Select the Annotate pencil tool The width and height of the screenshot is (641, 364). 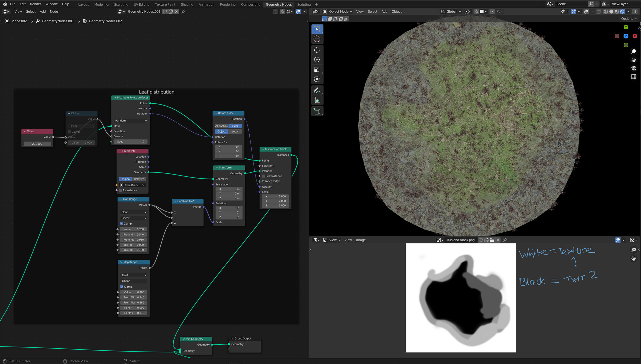pos(317,91)
